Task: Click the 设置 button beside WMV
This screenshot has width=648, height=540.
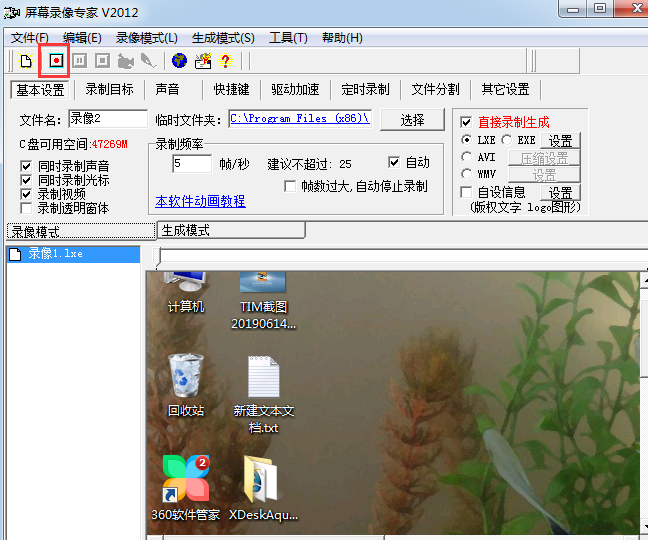Action: [x=544, y=175]
